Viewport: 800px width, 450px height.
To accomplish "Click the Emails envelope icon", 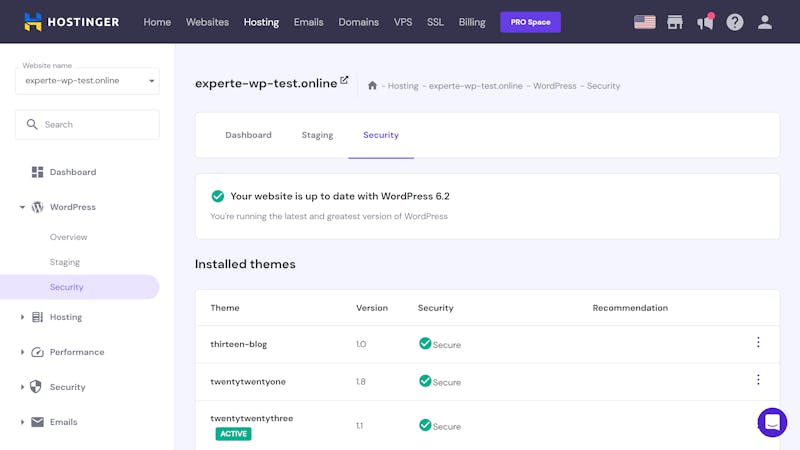I will click(37, 422).
